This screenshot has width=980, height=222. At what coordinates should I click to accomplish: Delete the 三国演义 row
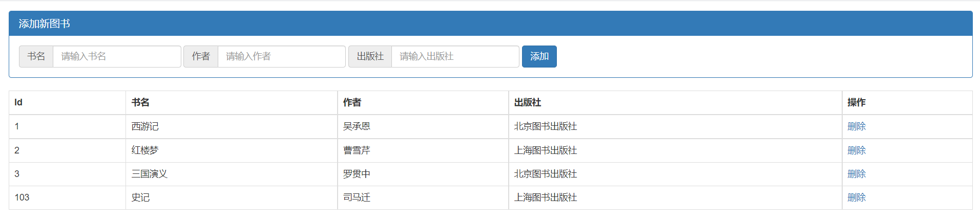(x=857, y=174)
